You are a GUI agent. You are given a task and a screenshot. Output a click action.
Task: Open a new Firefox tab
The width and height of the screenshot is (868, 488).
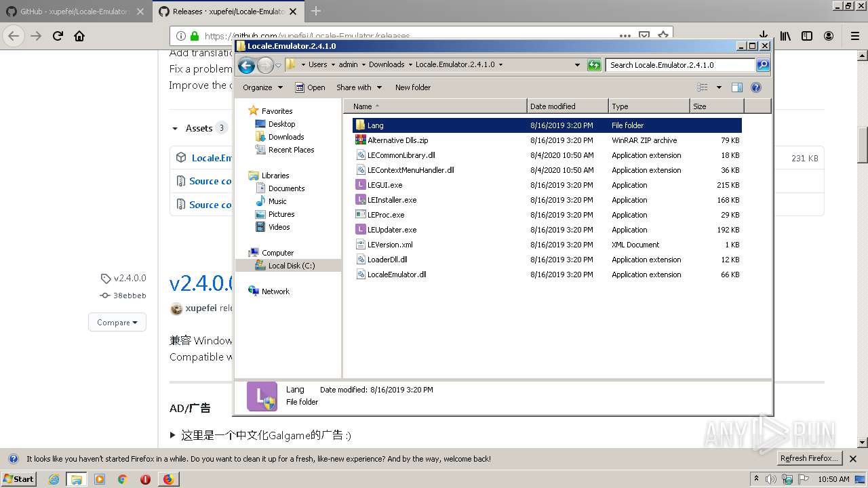(316, 11)
